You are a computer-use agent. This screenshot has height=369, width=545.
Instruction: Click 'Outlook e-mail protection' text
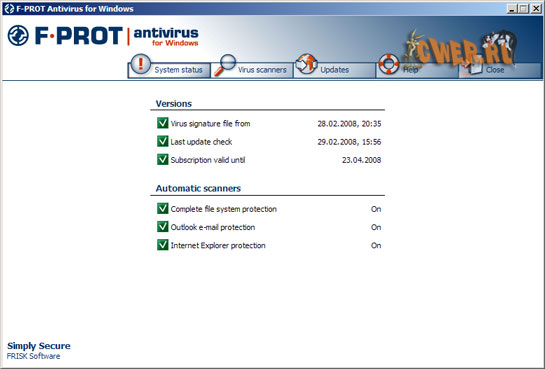(213, 227)
